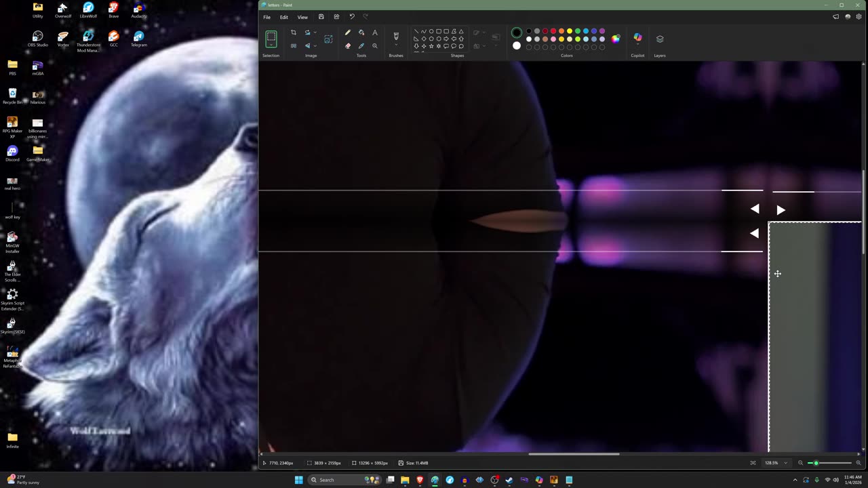Select the Pencil tool in Paint
This screenshot has height=488, width=868.
tap(348, 33)
